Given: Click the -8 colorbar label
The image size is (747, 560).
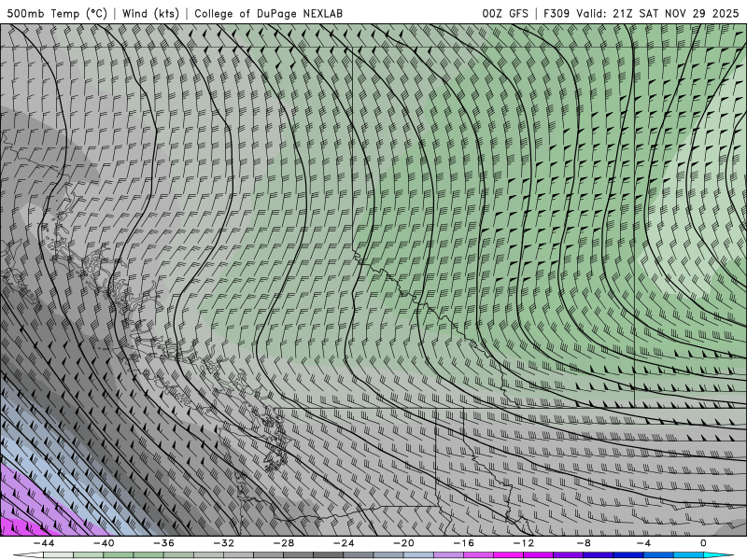Looking at the screenshot, I should [x=584, y=543].
